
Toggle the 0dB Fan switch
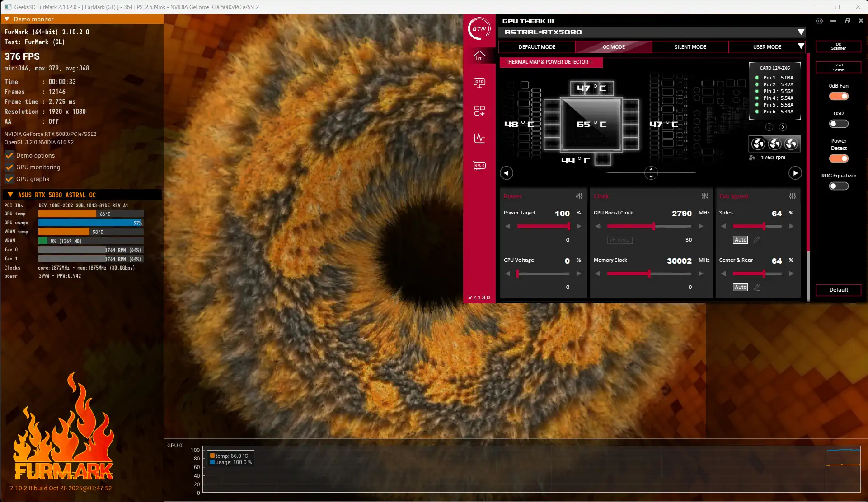click(839, 96)
